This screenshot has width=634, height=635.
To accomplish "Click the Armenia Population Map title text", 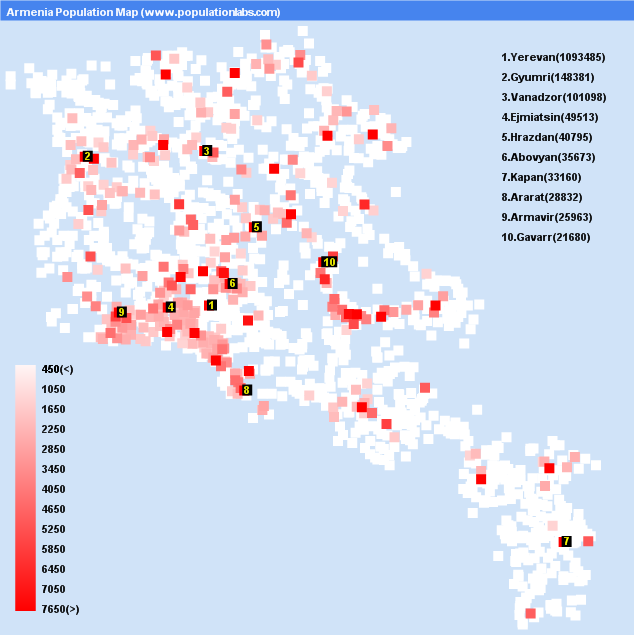I will pos(143,12).
